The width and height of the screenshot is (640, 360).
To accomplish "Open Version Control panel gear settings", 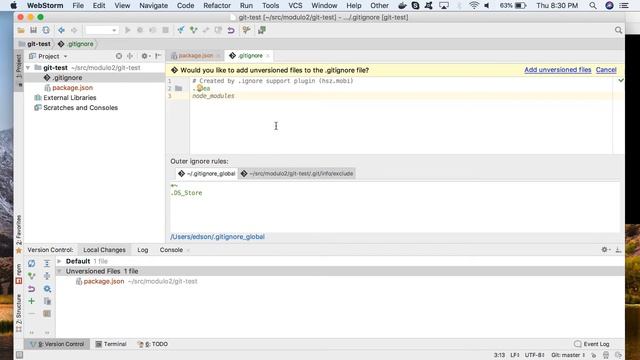I will coord(606,249).
